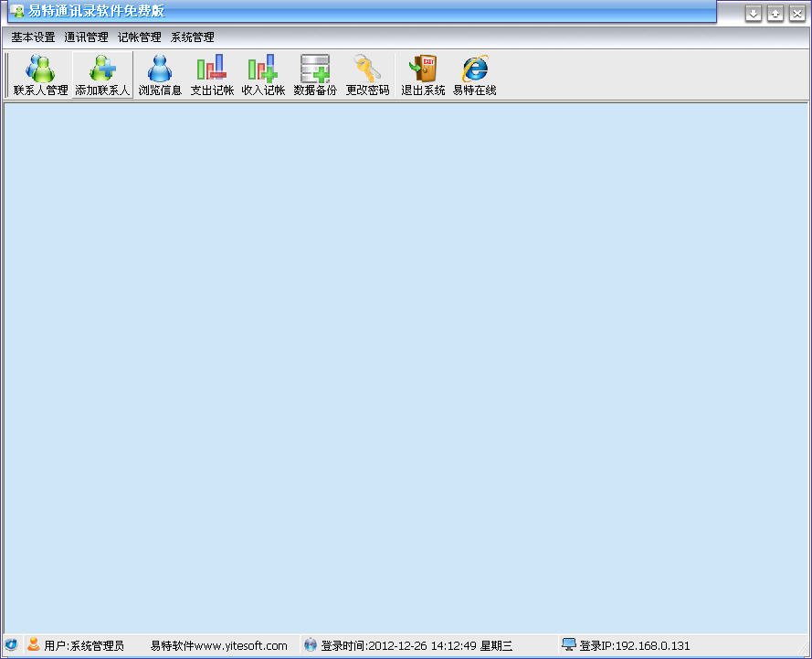Click the 登录时间 globe icon in status bar
This screenshot has width=812, height=659.
tap(311, 645)
